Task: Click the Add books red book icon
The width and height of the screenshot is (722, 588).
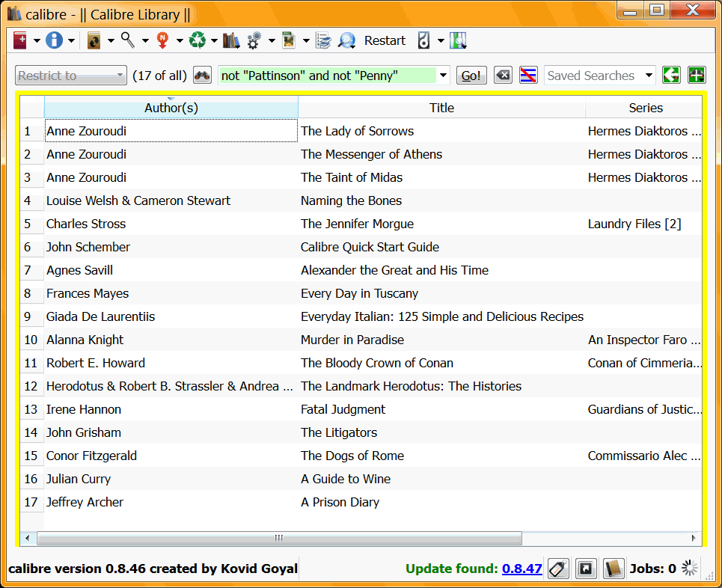Action: coord(19,40)
